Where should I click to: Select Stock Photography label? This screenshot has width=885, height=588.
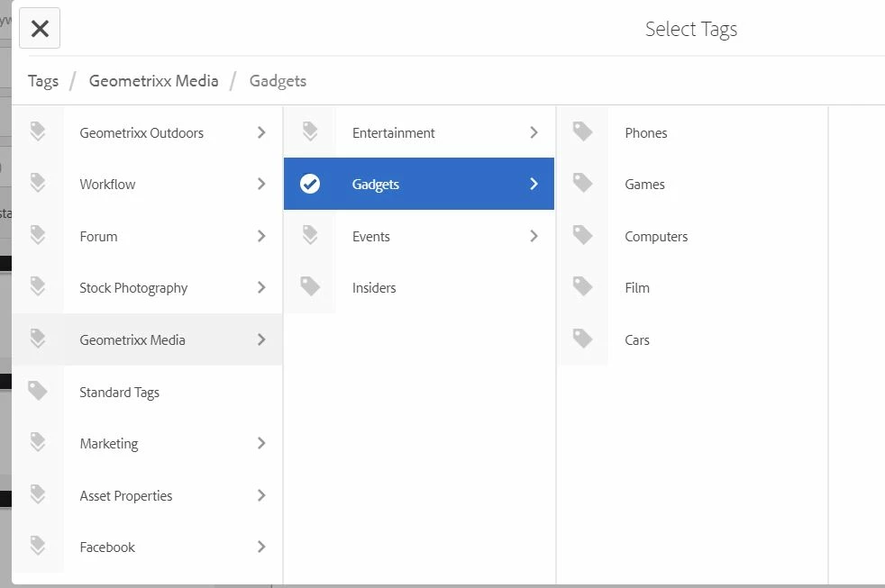133,288
